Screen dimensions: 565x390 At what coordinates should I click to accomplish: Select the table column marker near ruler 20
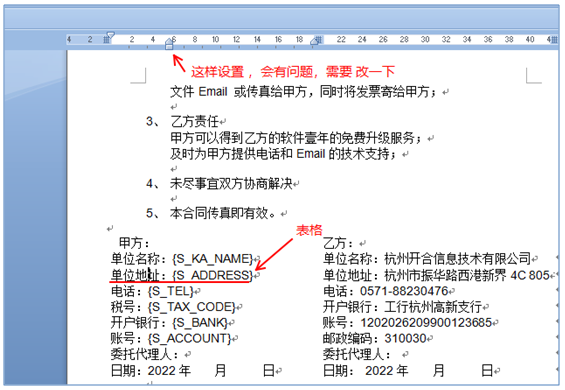click(x=320, y=39)
